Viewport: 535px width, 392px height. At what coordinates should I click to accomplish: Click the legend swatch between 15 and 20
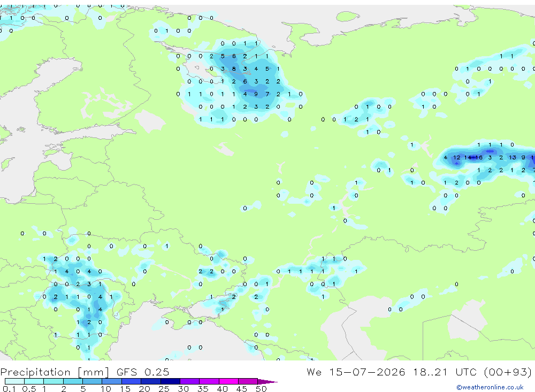(x=132, y=381)
